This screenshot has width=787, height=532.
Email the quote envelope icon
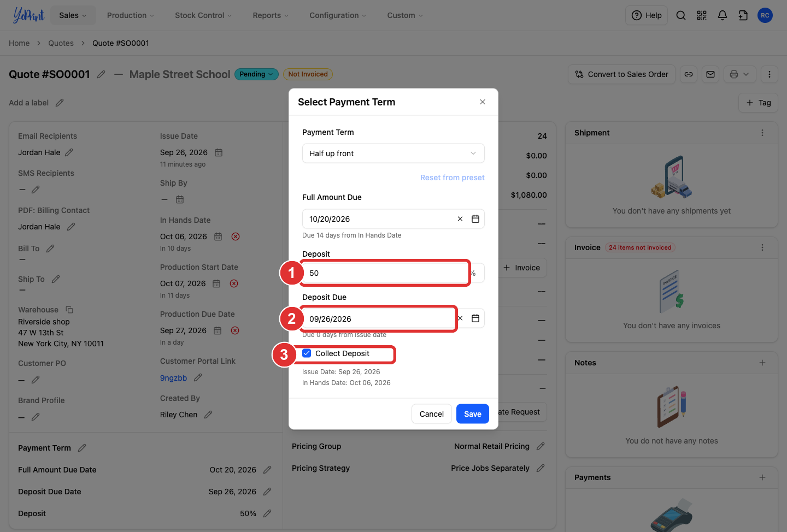tap(710, 74)
